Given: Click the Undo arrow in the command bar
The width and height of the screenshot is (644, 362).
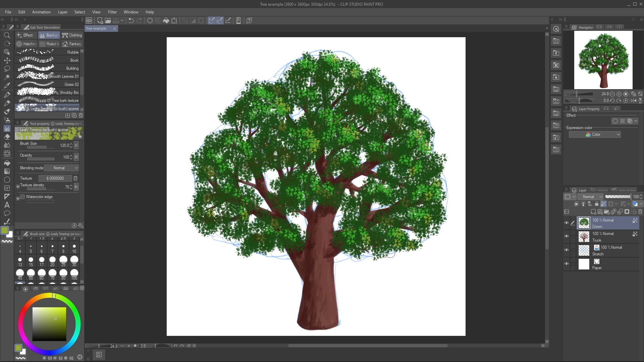Looking at the screenshot, I should click(x=131, y=20).
